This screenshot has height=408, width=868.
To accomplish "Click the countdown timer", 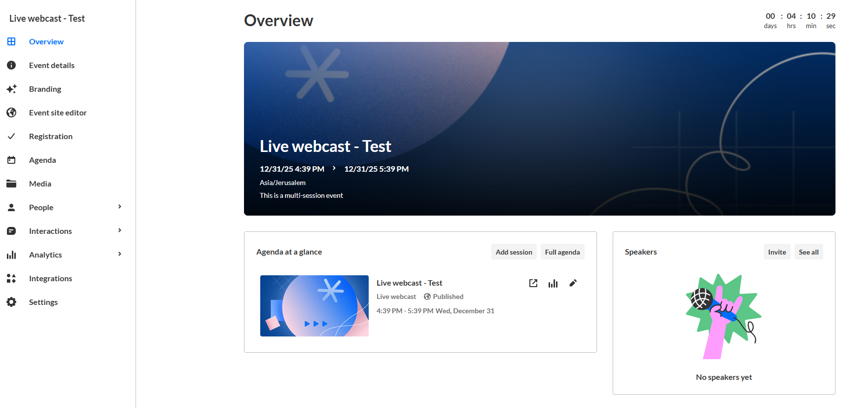I will point(800,21).
